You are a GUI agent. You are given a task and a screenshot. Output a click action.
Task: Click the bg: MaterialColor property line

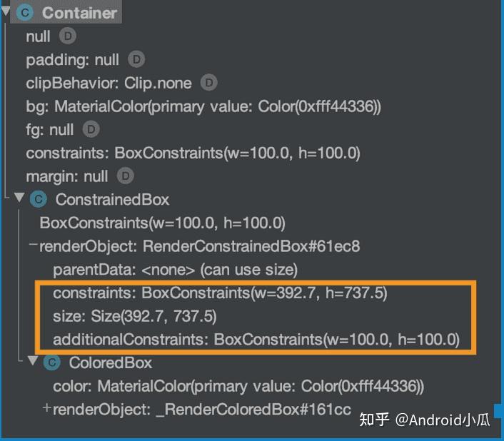[x=203, y=106]
